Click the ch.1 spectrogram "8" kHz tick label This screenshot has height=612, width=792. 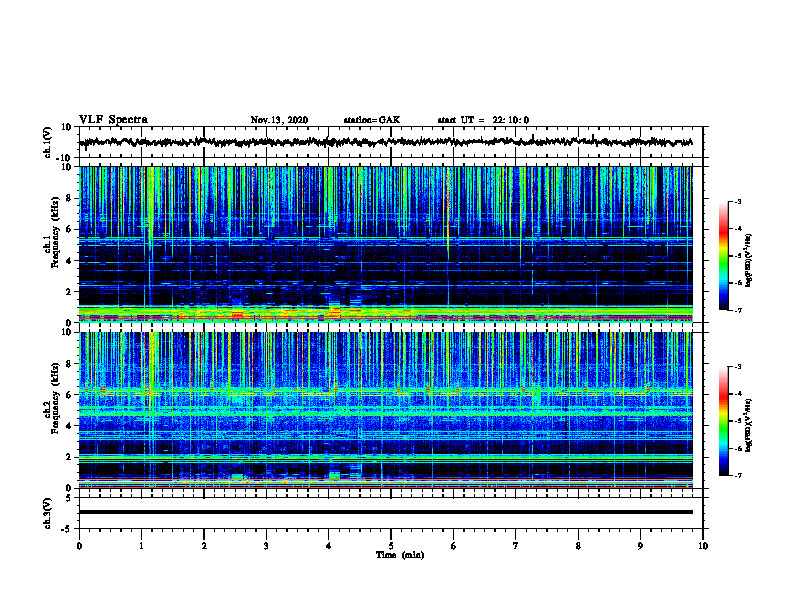69,198
